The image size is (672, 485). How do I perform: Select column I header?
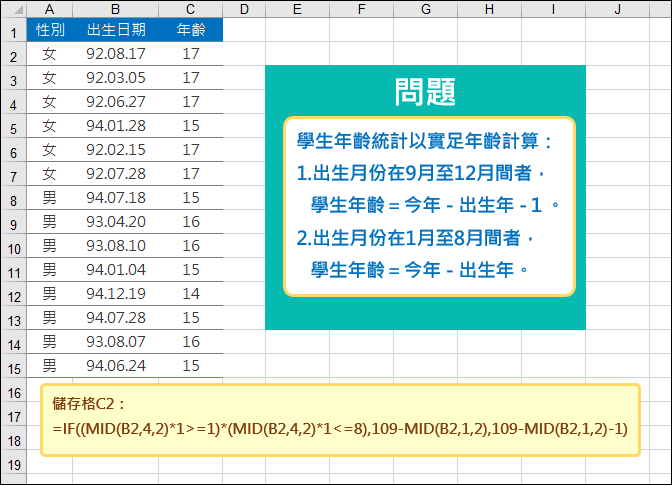tap(553, 9)
